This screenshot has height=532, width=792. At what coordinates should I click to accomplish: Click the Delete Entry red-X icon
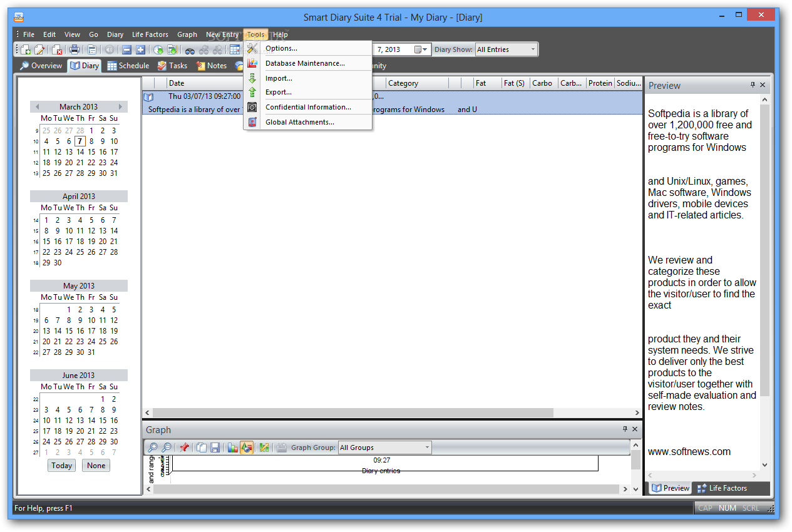[57, 50]
